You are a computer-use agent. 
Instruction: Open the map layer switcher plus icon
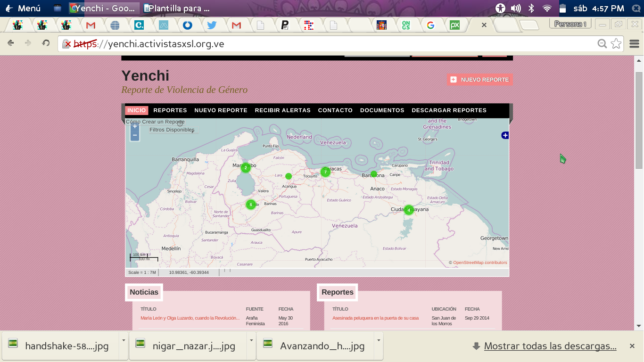point(505,135)
